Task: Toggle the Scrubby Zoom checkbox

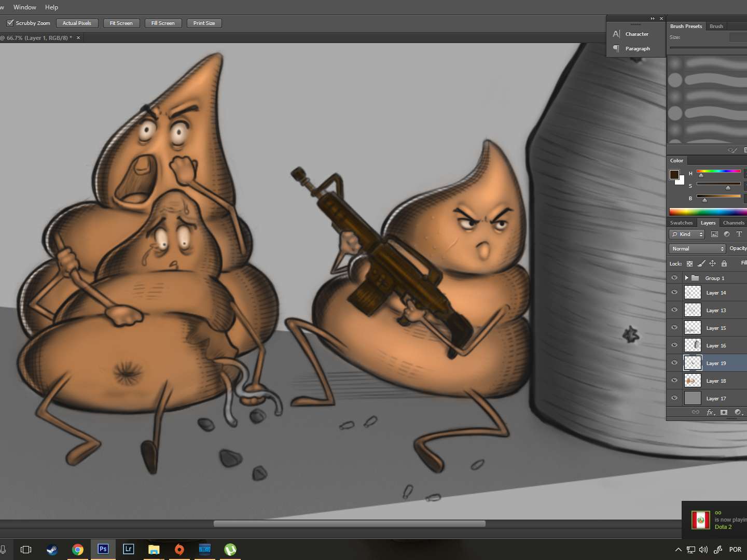Action: (x=10, y=23)
